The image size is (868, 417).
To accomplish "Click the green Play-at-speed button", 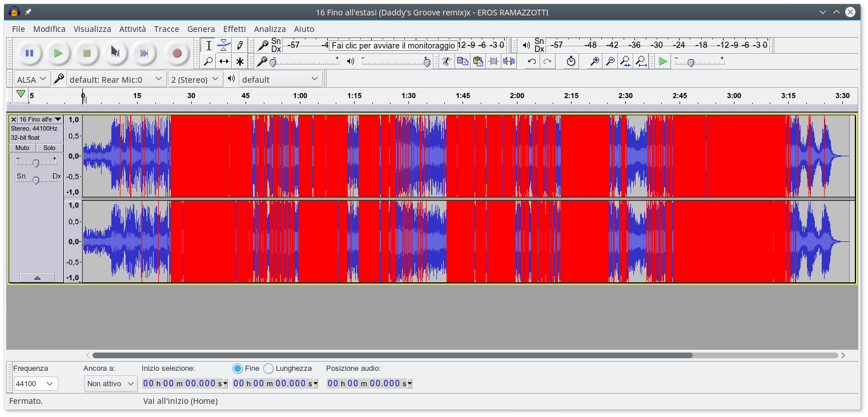I will pyautogui.click(x=662, y=61).
